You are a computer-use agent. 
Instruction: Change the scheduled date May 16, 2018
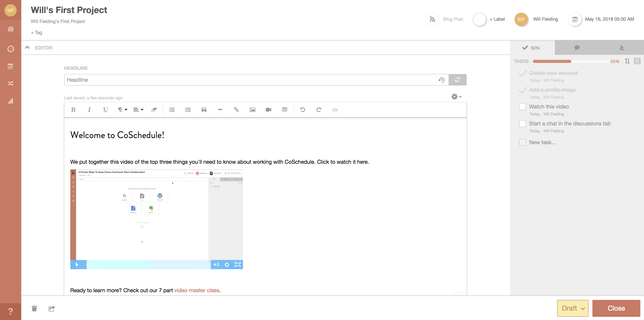pyautogui.click(x=601, y=19)
